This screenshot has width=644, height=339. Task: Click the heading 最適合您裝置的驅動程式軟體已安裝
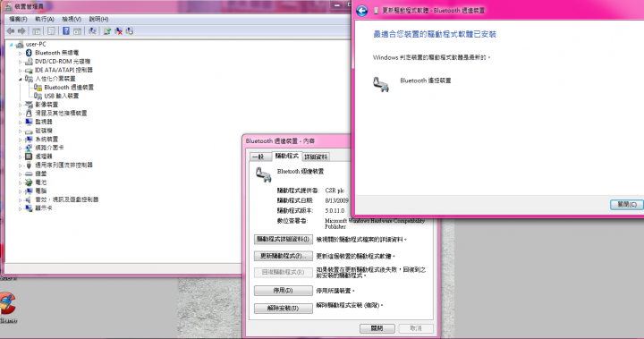point(435,35)
